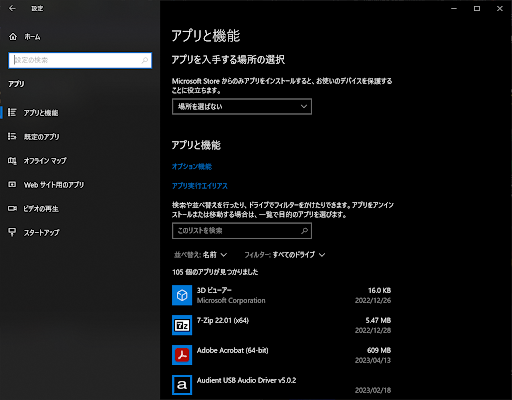Minimize the settings window
The image size is (512, 400).
454,9
